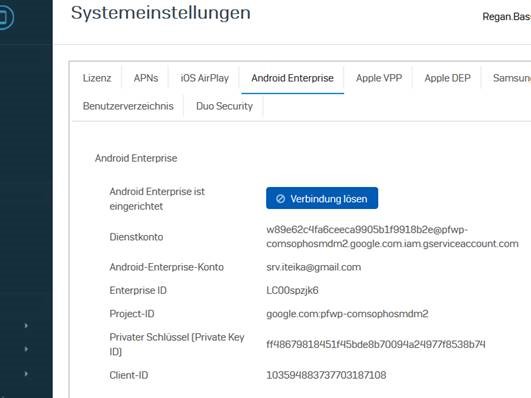Viewport: 531px width, 398px height.
Task: Click the Android-Enterprise-Konto label
Action: click(166, 267)
